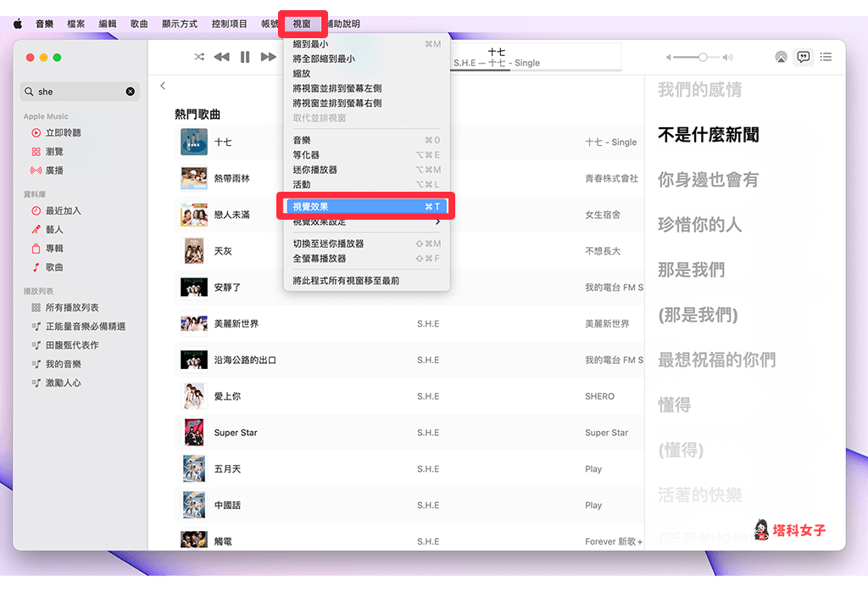Pause the current song
The height and width of the screenshot is (593, 868).
pos(245,57)
